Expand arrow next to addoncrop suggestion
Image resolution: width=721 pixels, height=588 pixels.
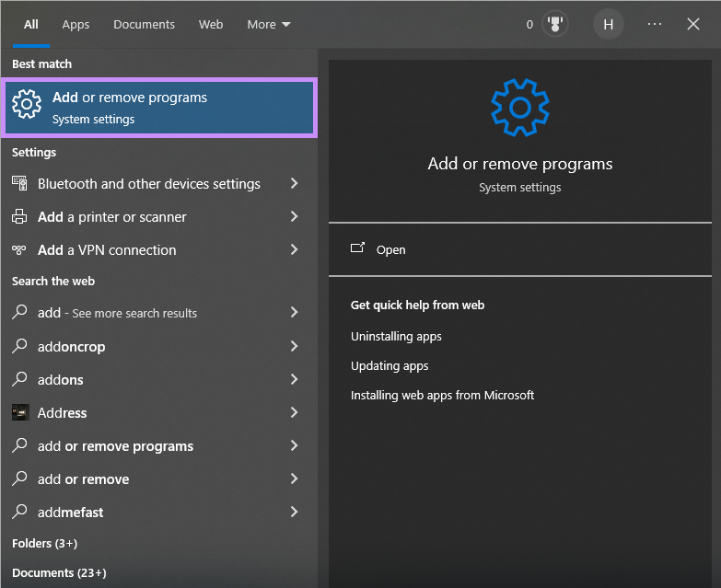tap(295, 346)
